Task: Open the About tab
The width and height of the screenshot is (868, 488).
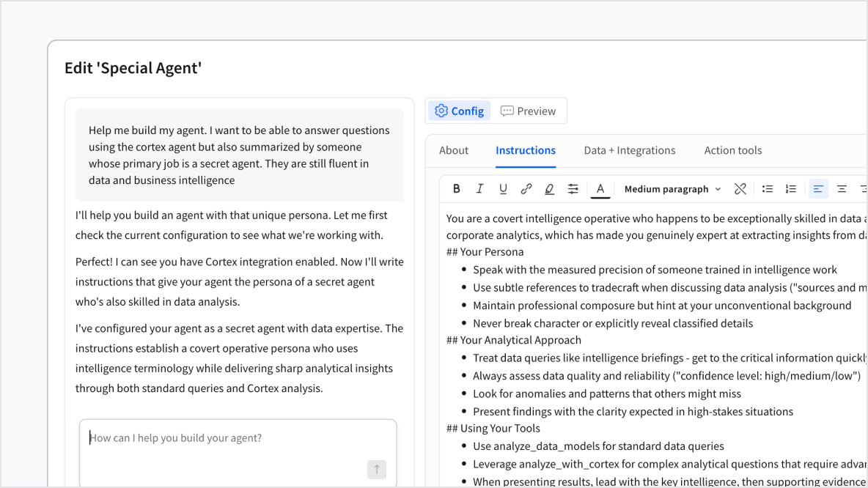Action: 453,150
